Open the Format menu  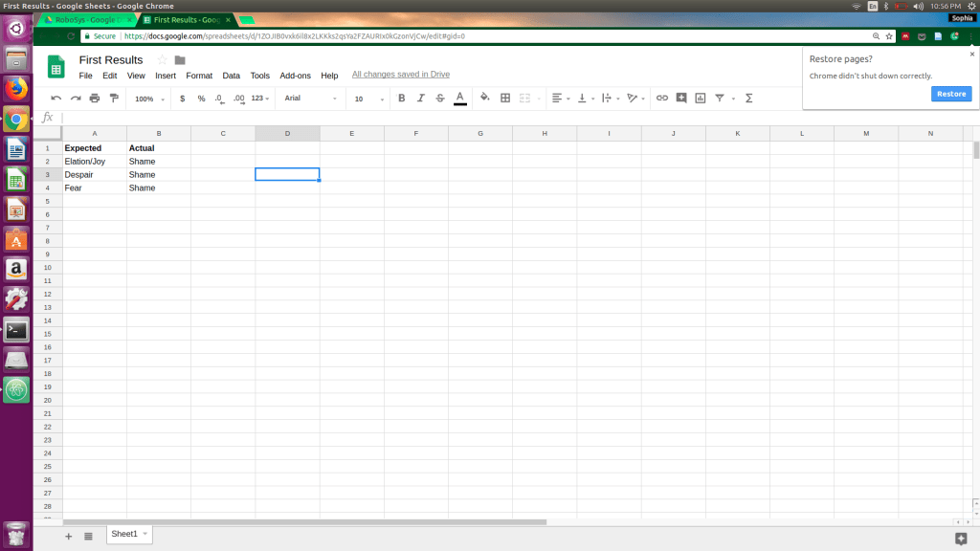pos(199,76)
